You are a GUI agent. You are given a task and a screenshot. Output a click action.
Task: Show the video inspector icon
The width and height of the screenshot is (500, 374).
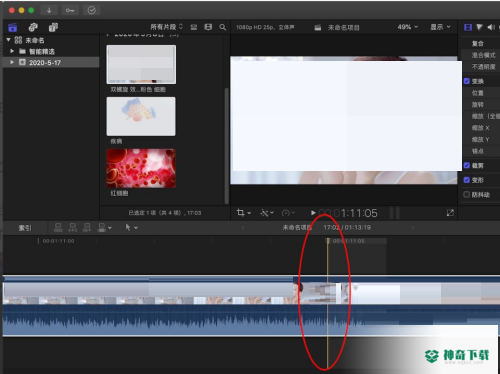(x=468, y=27)
